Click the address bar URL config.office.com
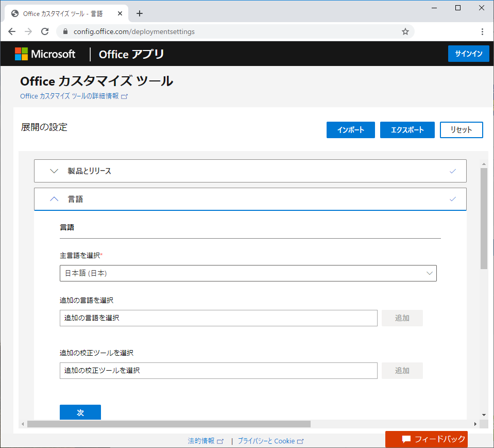The image size is (494, 448). pos(134,31)
